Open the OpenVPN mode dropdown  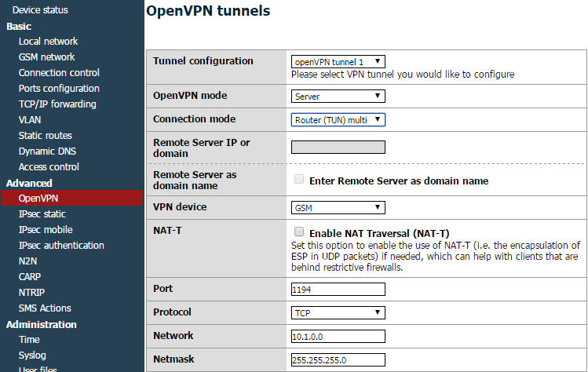pyautogui.click(x=338, y=96)
